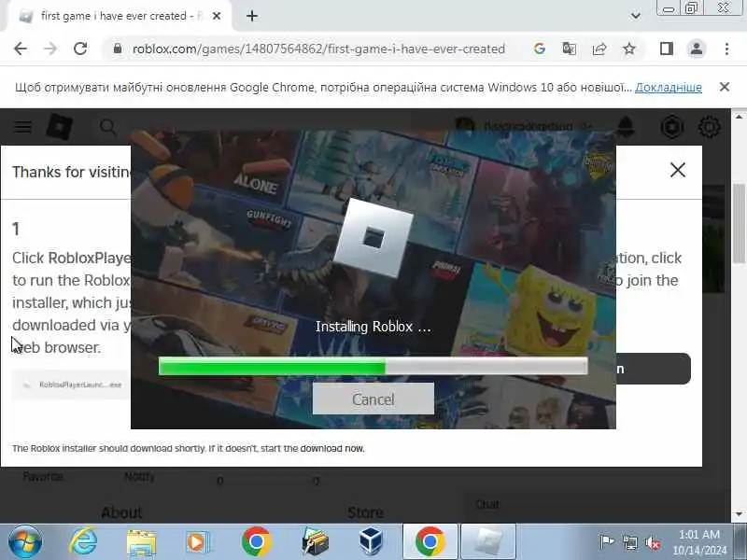Launch Internet Explorer from taskbar
This screenshot has height=560, width=747.
coord(83,542)
